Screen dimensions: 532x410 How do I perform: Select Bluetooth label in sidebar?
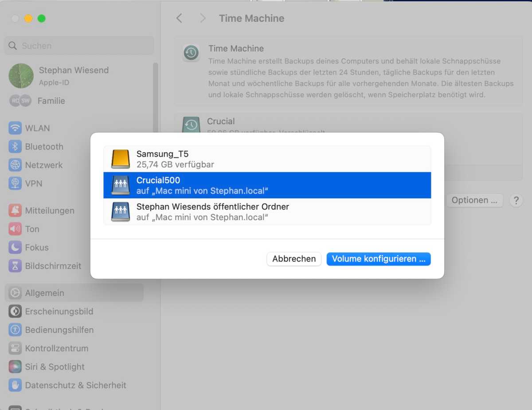(x=44, y=147)
